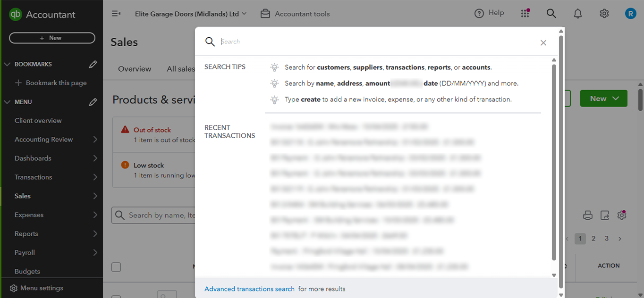Open table settings gear icon
This screenshot has height=298, width=644.
(x=622, y=215)
